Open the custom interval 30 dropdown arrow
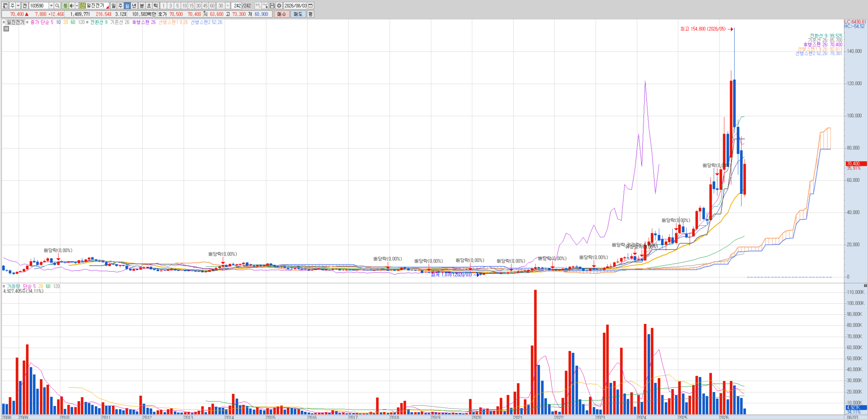Screen dimensions: 868x419 tap(228, 6)
